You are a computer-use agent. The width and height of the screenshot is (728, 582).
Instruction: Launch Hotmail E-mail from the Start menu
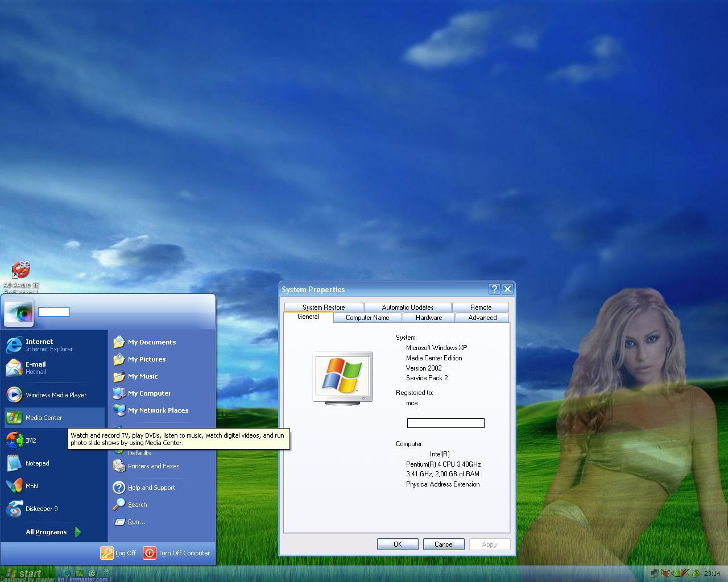pyautogui.click(x=54, y=368)
